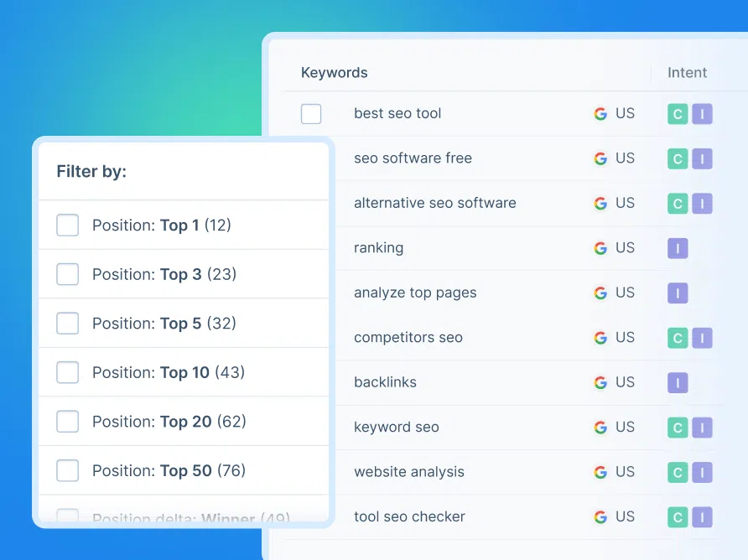Click the 'Position: Top 20 (62)' filter label

(x=169, y=422)
